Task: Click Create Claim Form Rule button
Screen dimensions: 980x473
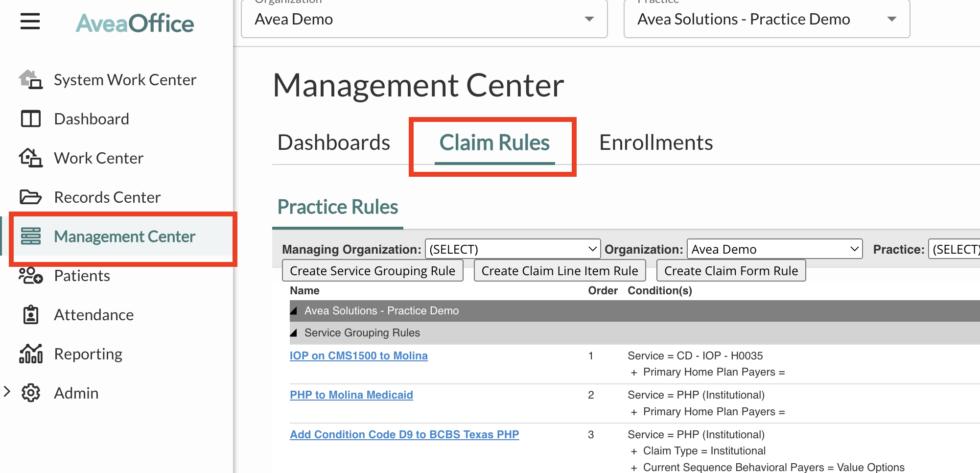Action: pyautogui.click(x=731, y=271)
